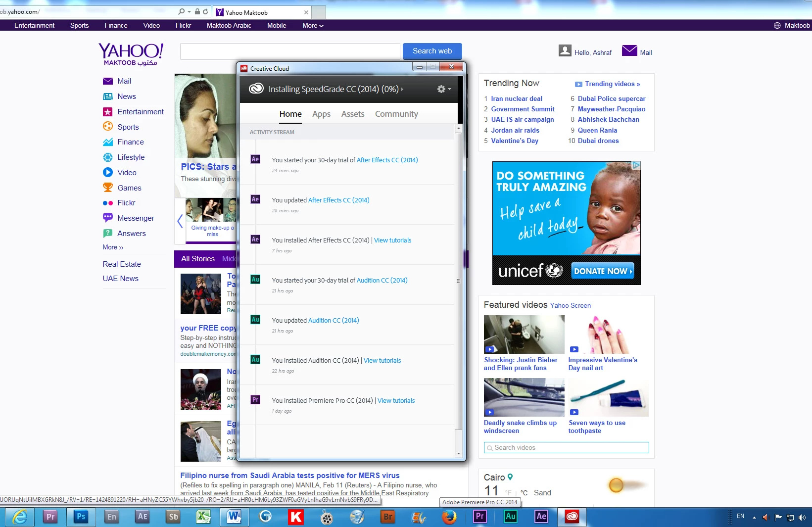Screen dimensions: 812x527
Task: Refresh the page with reload icon
Action: [x=205, y=11]
